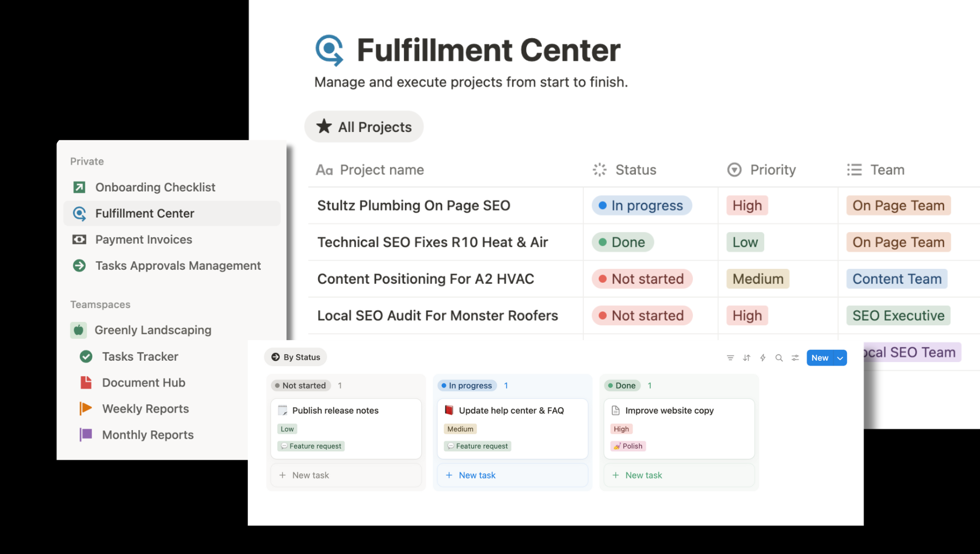Switch to the All Projects tab

point(364,126)
